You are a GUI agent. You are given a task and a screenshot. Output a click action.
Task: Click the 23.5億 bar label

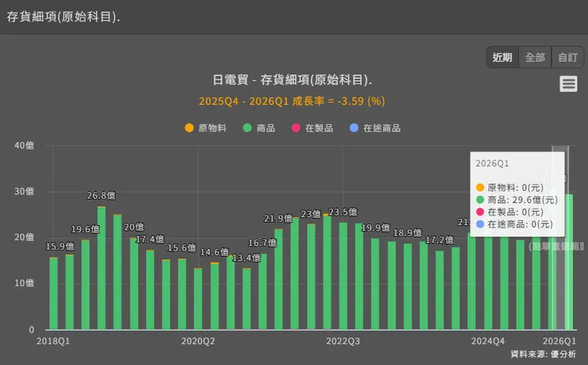(x=342, y=212)
